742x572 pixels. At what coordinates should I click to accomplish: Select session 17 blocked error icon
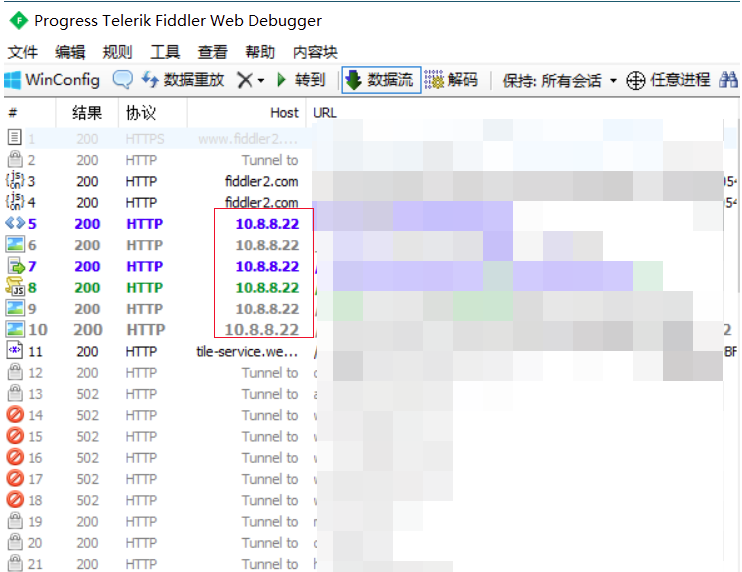pos(15,478)
